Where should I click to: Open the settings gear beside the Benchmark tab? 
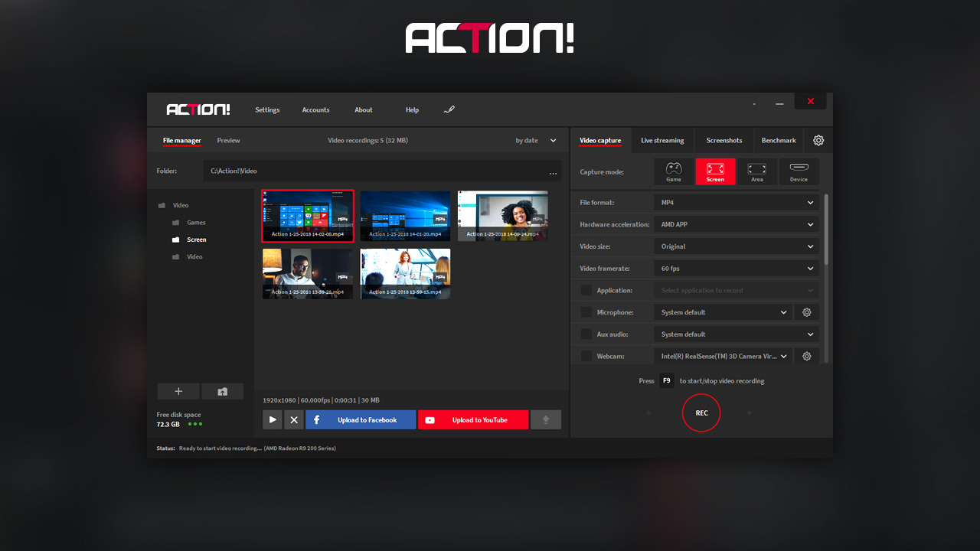pos(818,140)
